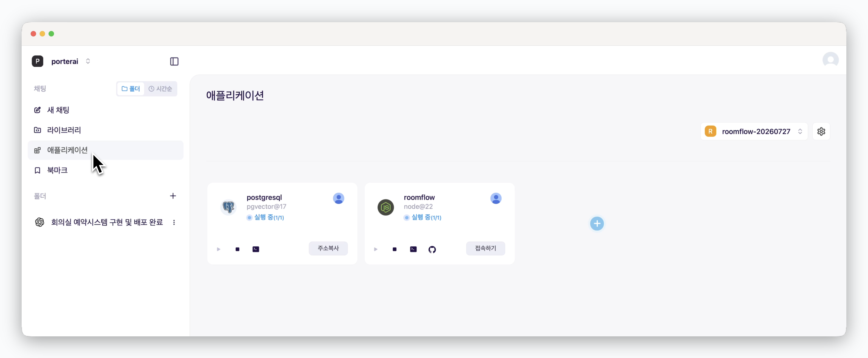Screen dimensions: 868x358
Task: Stop the roomflow application
Action: point(395,249)
